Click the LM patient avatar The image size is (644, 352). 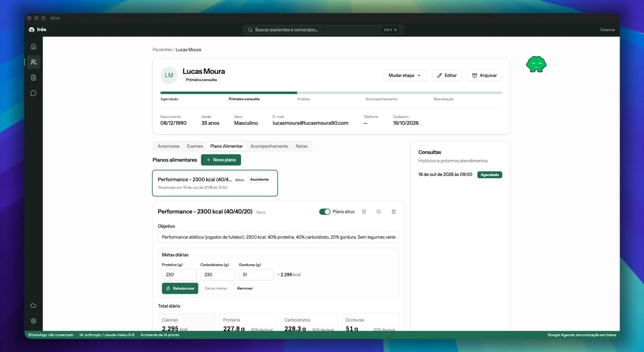point(169,75)
